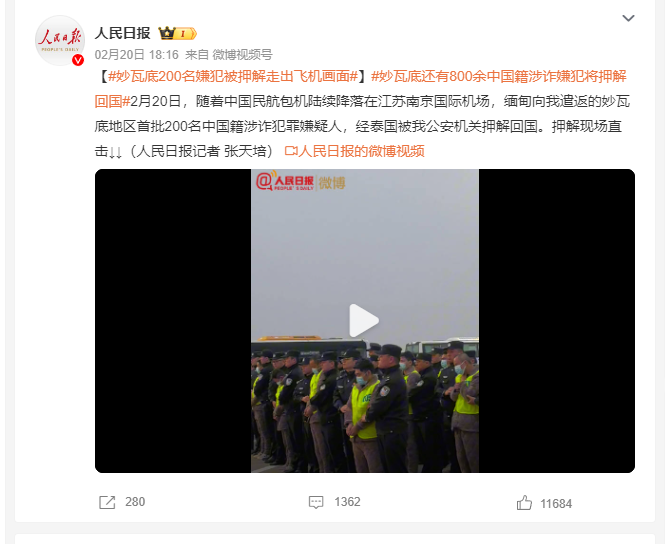Viewport: 665px width, 544px height.
Task: Click the video camera icon before 人民日报的微博视频
Action: [291, 151]
